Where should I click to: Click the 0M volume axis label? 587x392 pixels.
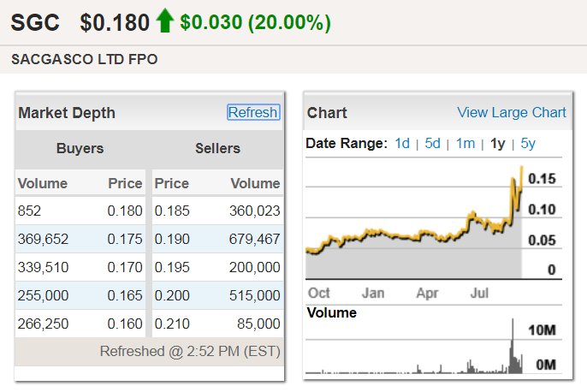coord(546,365)
